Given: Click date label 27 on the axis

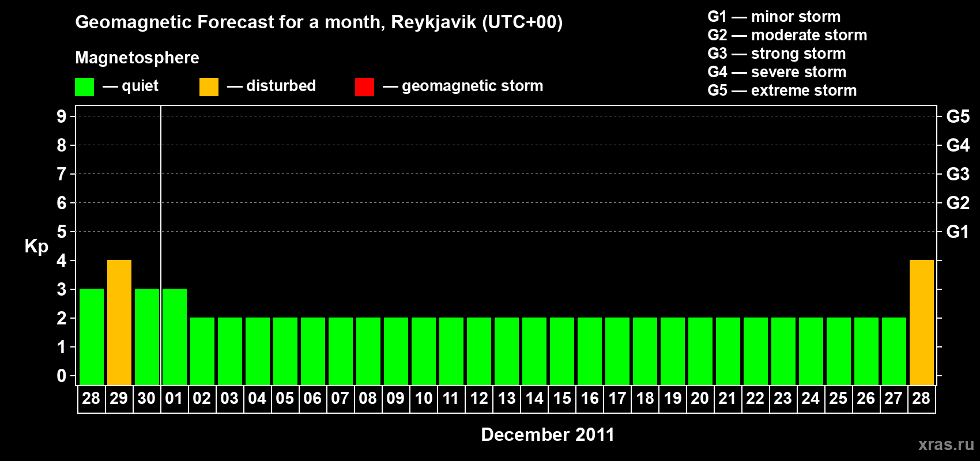Looking at the screenshot, I should [894, 398].
